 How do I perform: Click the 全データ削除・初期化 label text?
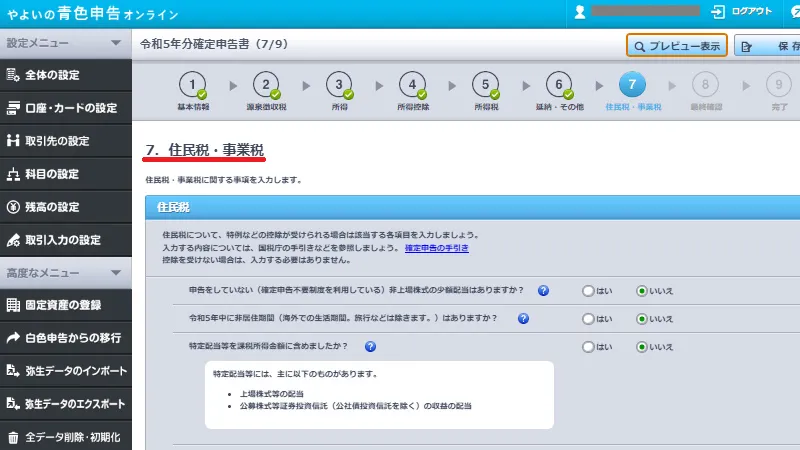click(73, 437)
